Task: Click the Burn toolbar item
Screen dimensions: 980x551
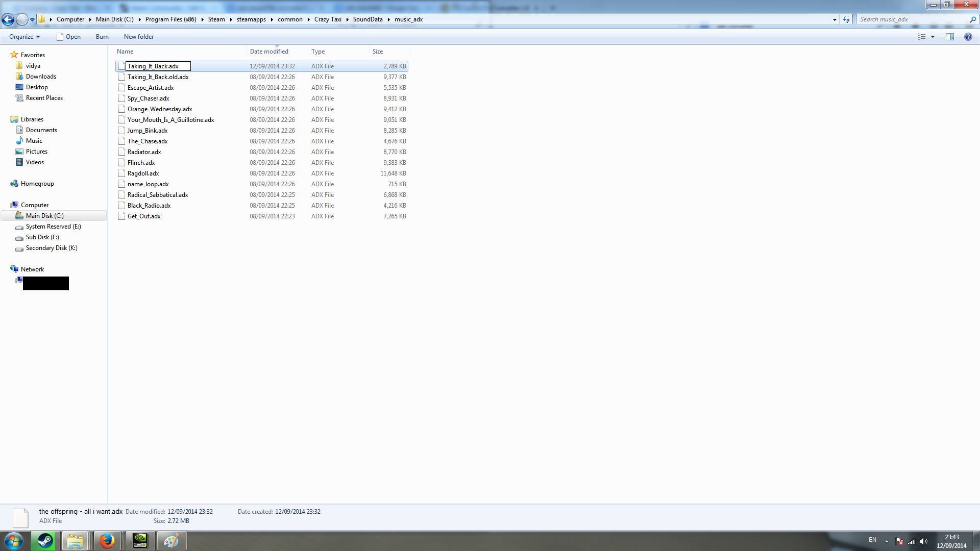Action: pos(102,37)
